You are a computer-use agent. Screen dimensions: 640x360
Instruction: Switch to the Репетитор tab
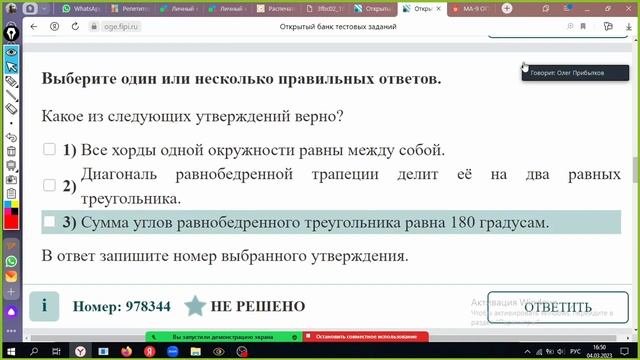pyautogui.click(x=131, y=9)
